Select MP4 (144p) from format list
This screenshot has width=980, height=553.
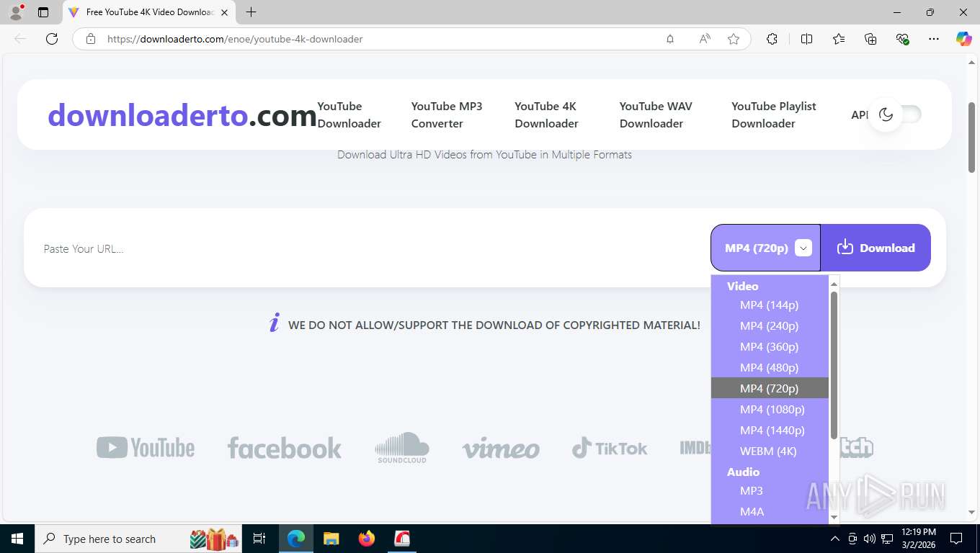tap(769, 305)
